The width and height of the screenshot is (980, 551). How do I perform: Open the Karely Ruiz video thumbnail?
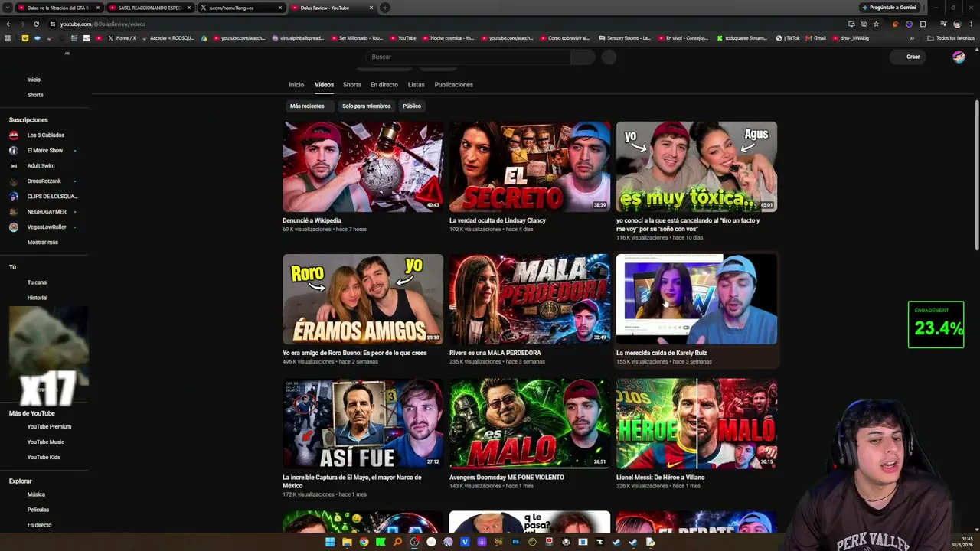[697, 299]
